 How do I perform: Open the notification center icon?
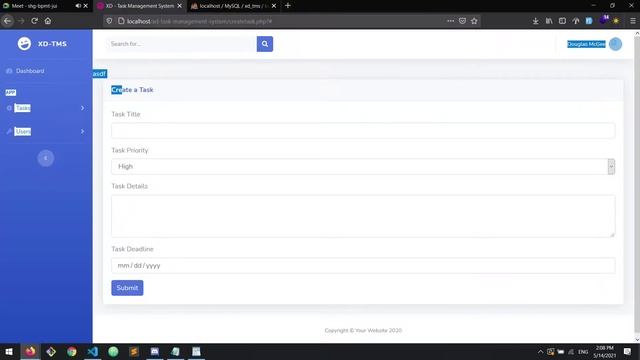tap(627, 351)
